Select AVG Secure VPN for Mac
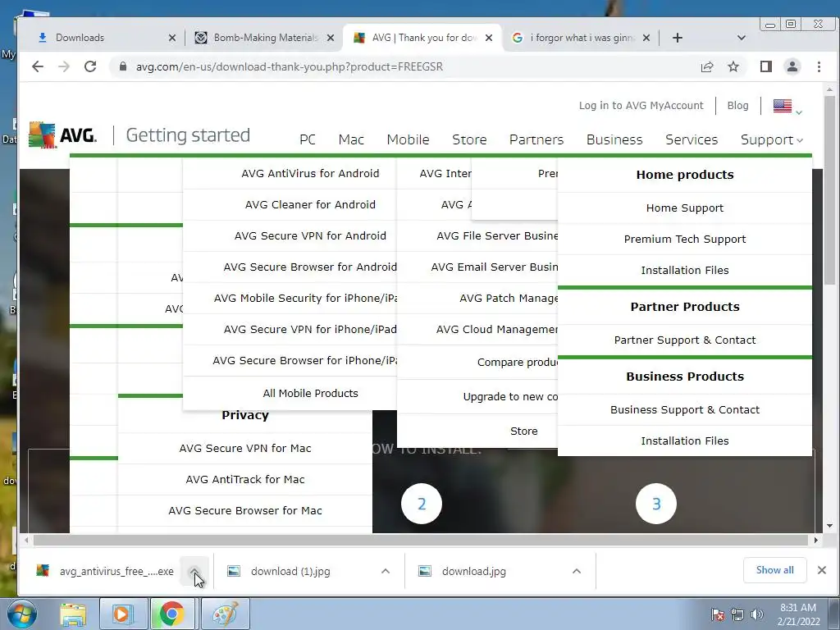Image resolution: width=840 pixels, height=630 pixels. [244, 448]
